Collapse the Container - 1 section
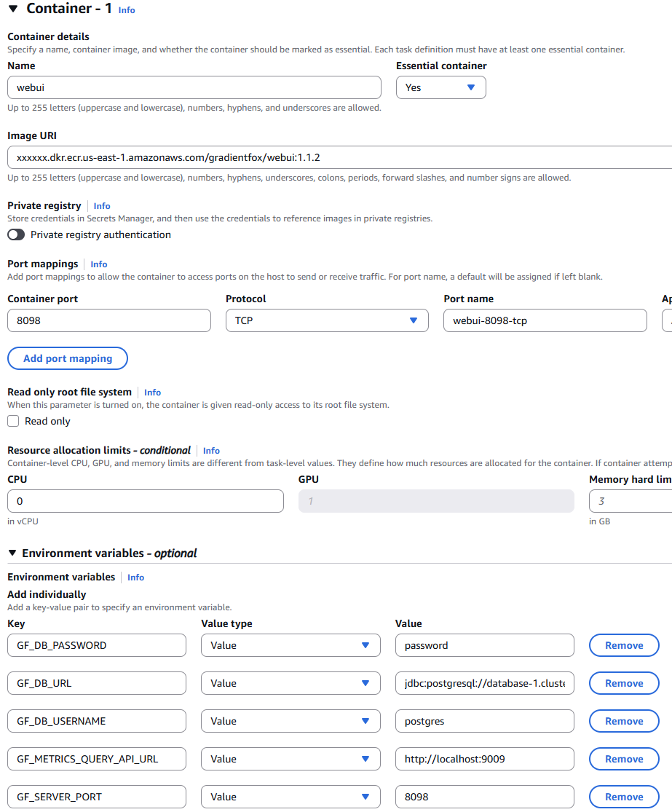Image resolution: width=672 pixels, height=812 pixels. point(12,9)
